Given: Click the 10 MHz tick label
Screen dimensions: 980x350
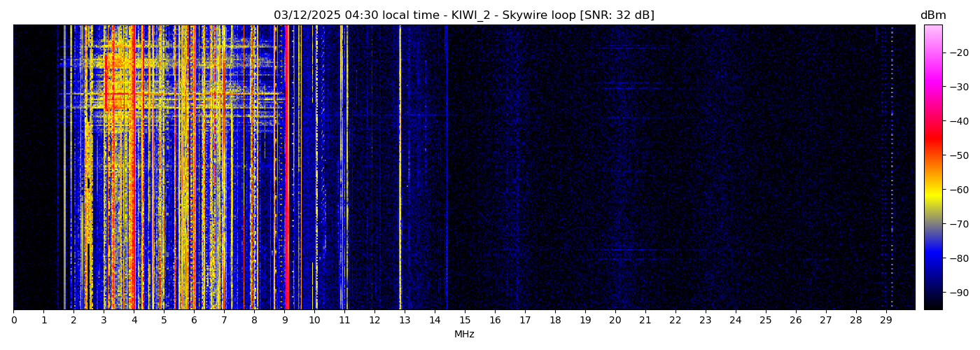Looking at the screenshot, I should (x=314, y=321).
